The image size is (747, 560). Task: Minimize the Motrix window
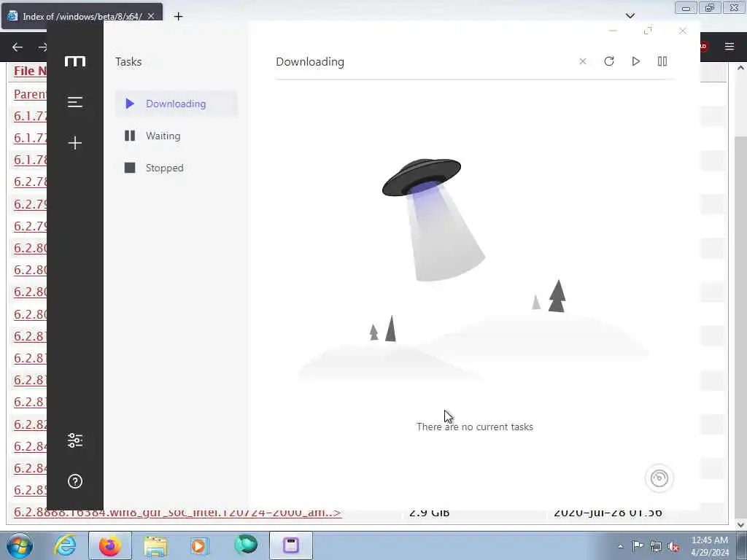613,31
